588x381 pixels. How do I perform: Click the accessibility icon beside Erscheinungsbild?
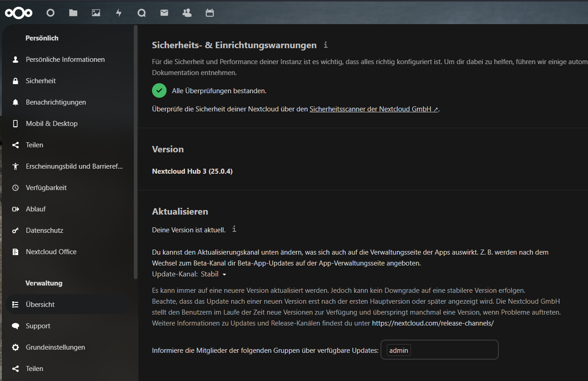point(15,166)
